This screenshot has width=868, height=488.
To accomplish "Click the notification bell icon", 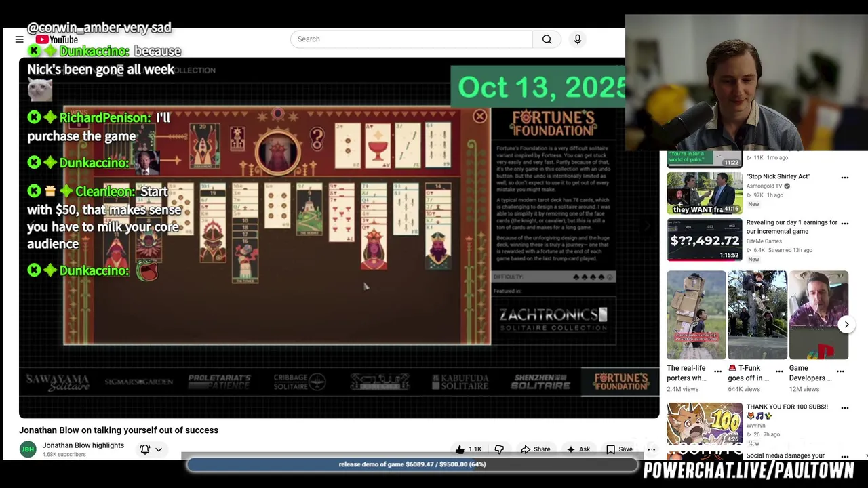I will (144, 449).
